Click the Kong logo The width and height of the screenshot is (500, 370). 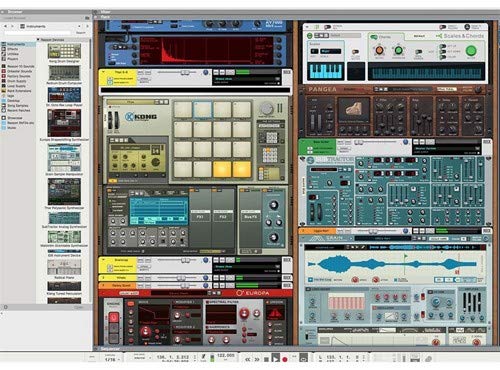[x=141, y=117]
